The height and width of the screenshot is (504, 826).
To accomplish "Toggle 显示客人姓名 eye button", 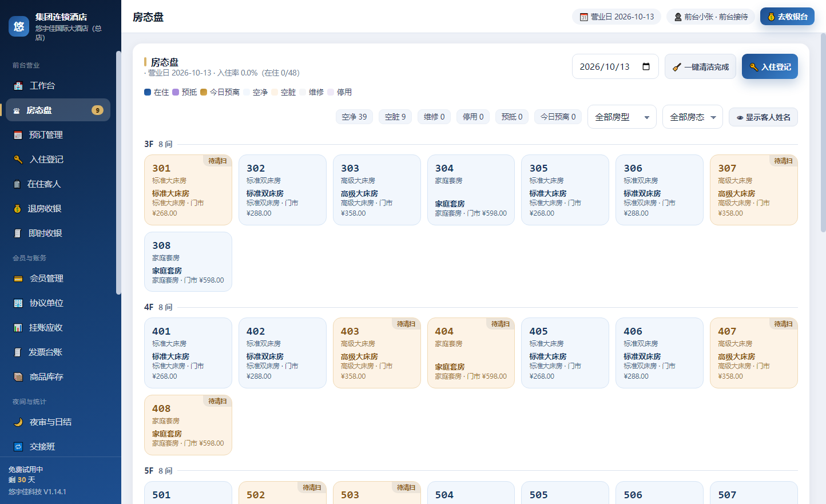I will [763, 117].
